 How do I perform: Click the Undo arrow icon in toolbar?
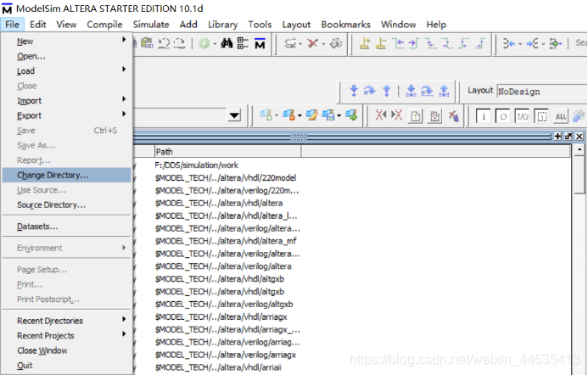[164, 43]
